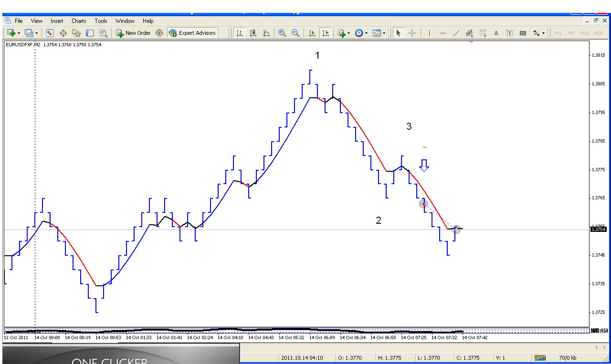This screenshot has width=611, height=364.
Task: Switch to the M15 timeframe button
Action: (x=585, y=33)
